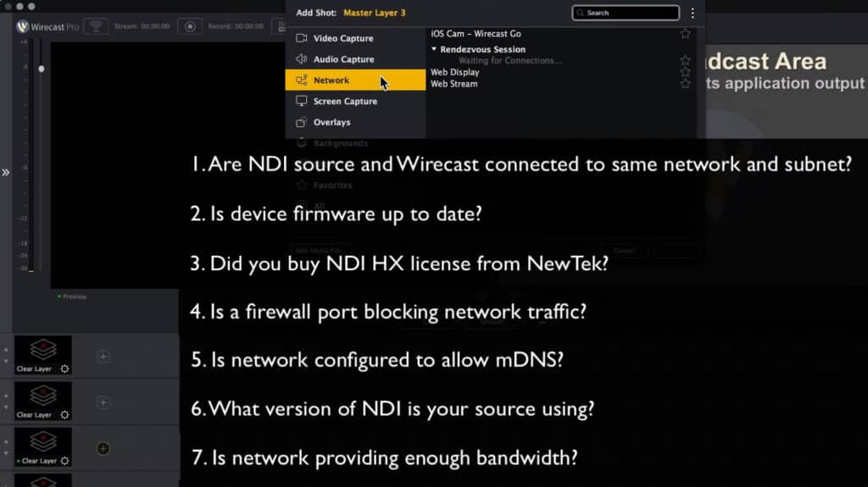Viewport: 868px width, 487px height.
Task: Favorite the iOS Cam – Wirecast Go source
Action: (685, 34)
